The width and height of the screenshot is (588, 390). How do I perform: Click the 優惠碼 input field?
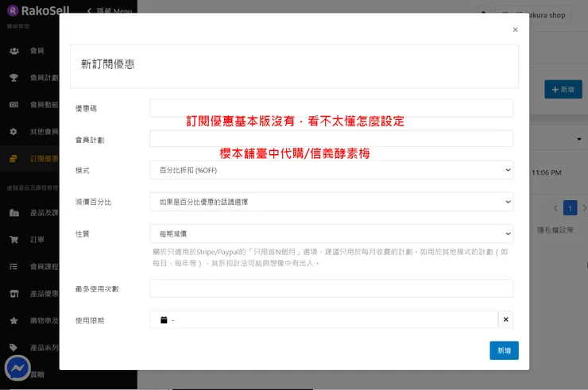point(331,108)
